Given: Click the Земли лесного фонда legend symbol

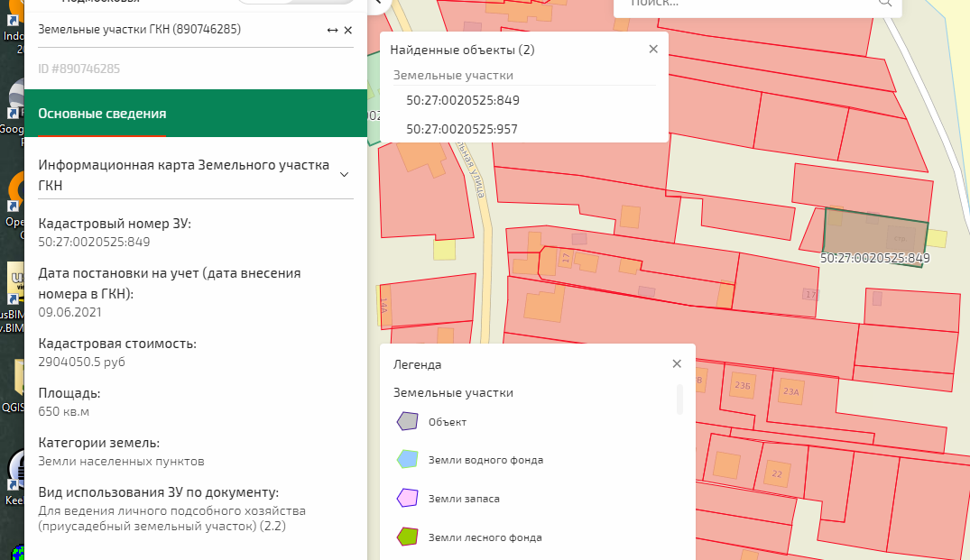Looking at the screenshot, I should point(407,537).
